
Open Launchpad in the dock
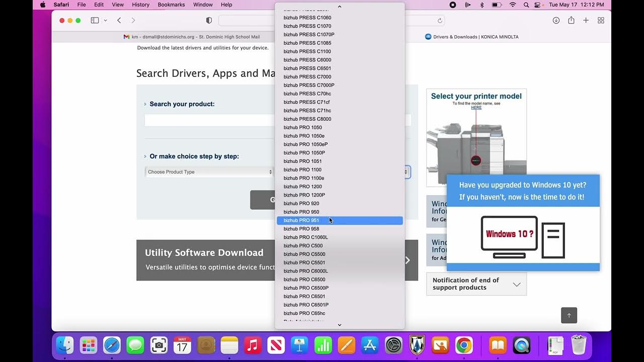[x=89, y=345]
